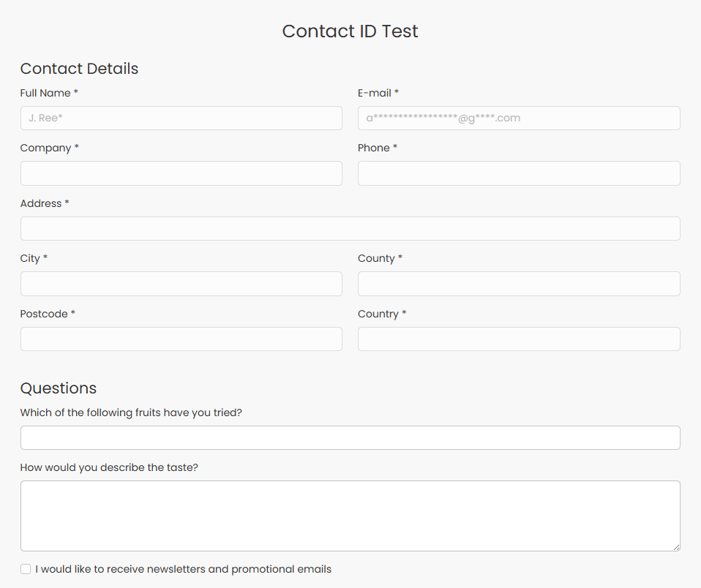
Task: Select the City input box
Action: [x=181, y=284]
